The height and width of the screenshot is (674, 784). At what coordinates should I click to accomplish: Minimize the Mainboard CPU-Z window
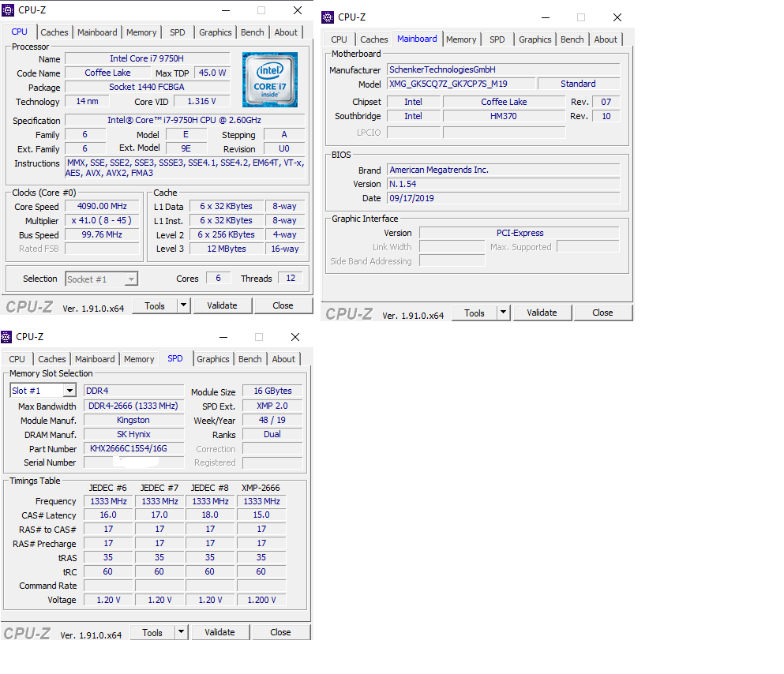tap(546, 17)
